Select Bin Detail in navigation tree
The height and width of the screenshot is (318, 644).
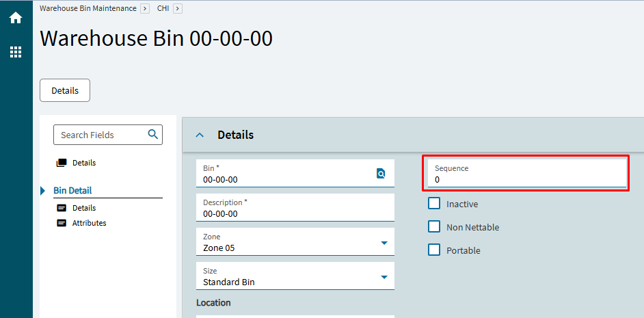click(72, 191)
